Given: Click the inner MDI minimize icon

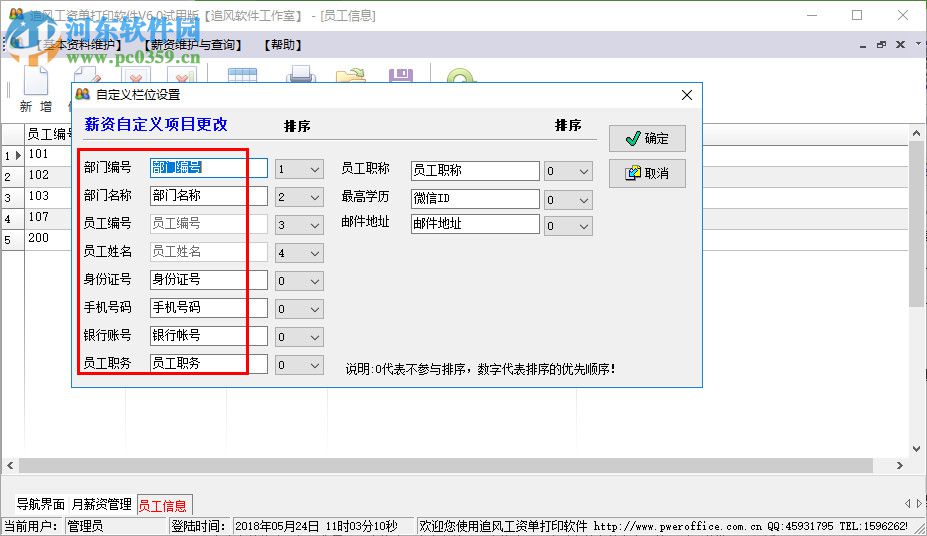Looking at the screenshot, I should [863, 45].
